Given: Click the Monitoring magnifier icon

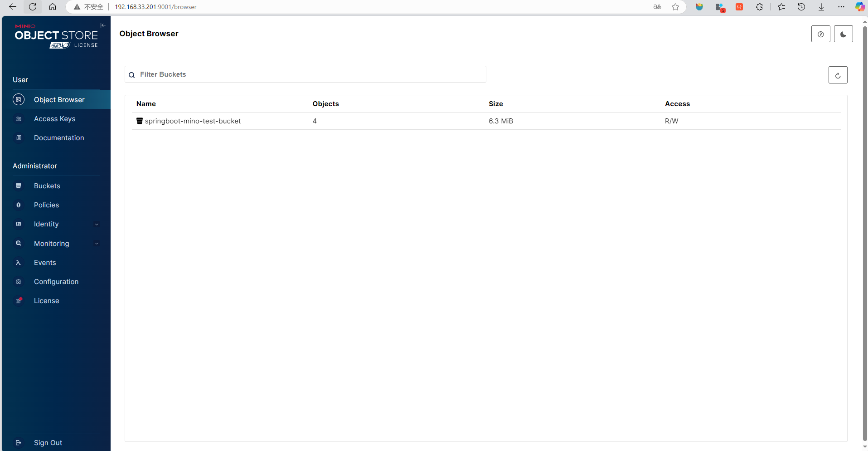Looking at the screenshot, I should [19, 243].
